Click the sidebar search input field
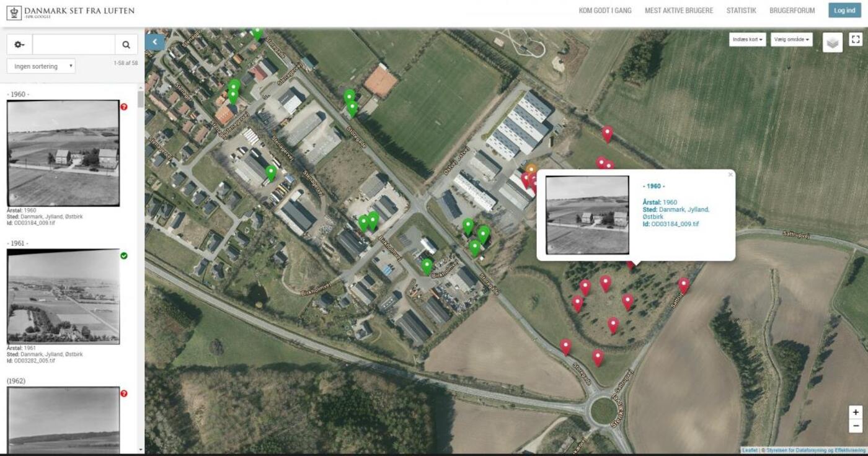Viewport: 868px width, 456px height. click(73, 45)
